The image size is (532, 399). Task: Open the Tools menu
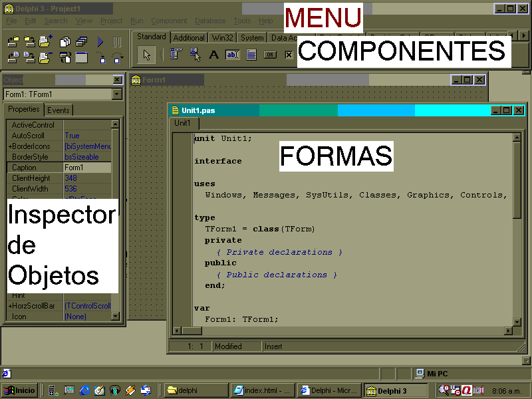tap(242, 21)
